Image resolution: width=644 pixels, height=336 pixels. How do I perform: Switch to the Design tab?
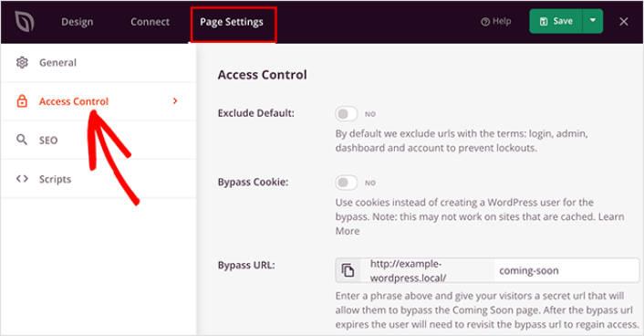(78, 22)
